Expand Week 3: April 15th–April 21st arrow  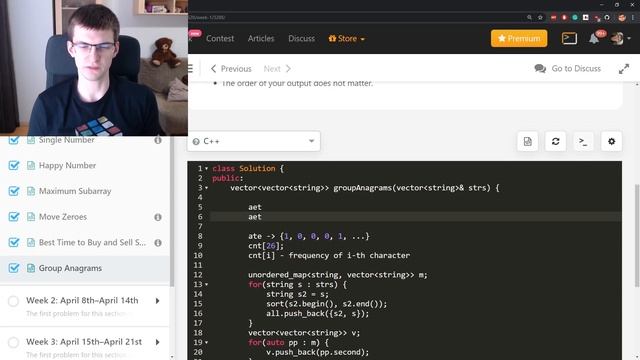click(x=158, y=342)
